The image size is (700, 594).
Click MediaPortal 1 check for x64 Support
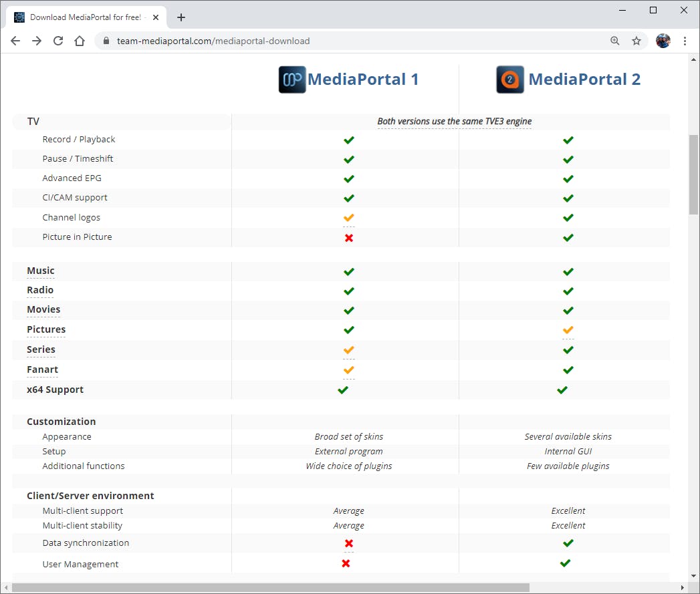(343, 390)
